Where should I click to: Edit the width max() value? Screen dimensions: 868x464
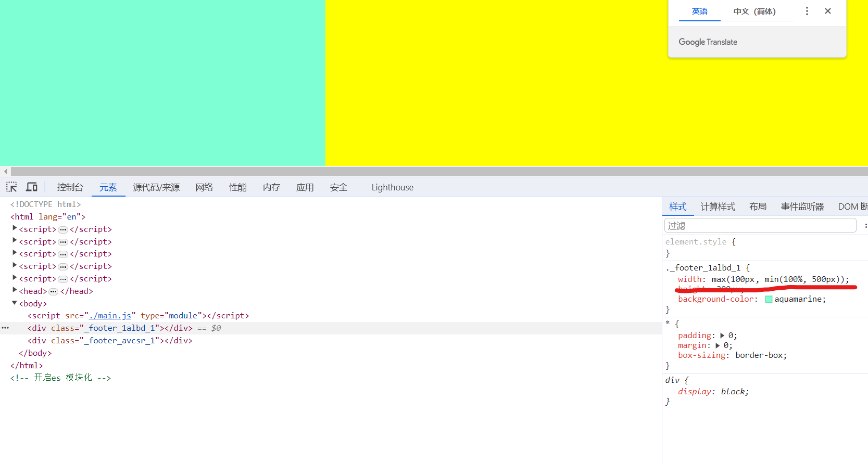click(x=778, y=279)
